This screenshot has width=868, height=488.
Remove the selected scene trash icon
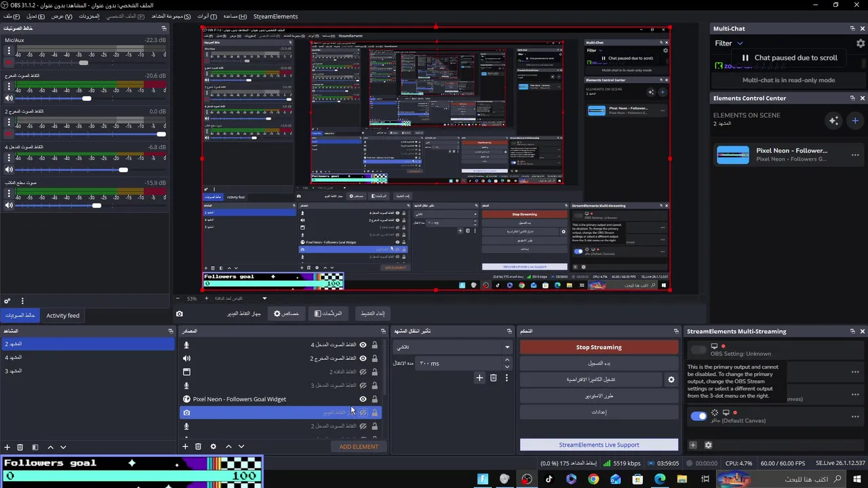tap(20, 447)
